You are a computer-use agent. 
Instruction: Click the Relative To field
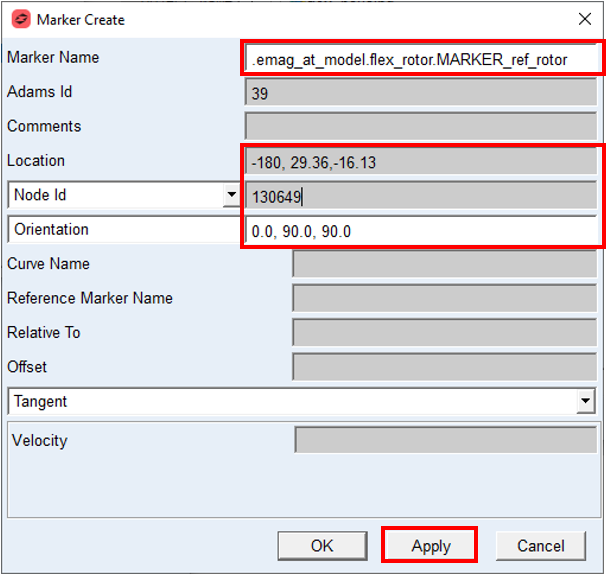pyautogui.click(x=445, y=333)
